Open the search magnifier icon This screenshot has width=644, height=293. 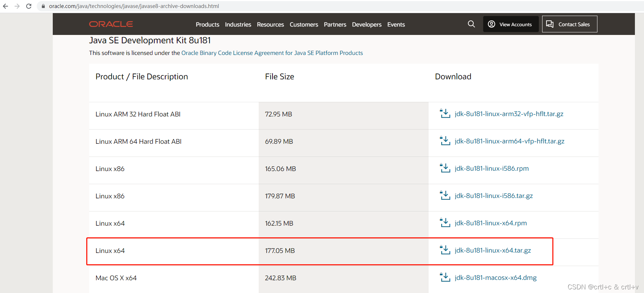(x=471, y=24)
